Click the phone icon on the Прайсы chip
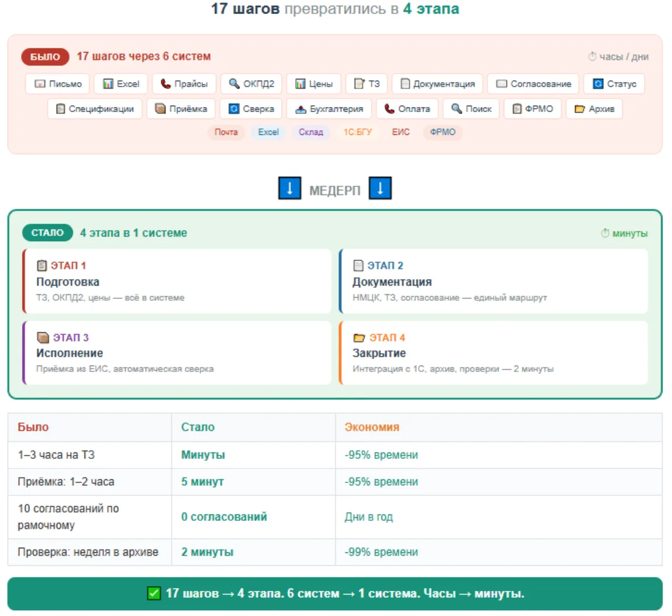Screen dimensions: 672x616 point(165,83)
